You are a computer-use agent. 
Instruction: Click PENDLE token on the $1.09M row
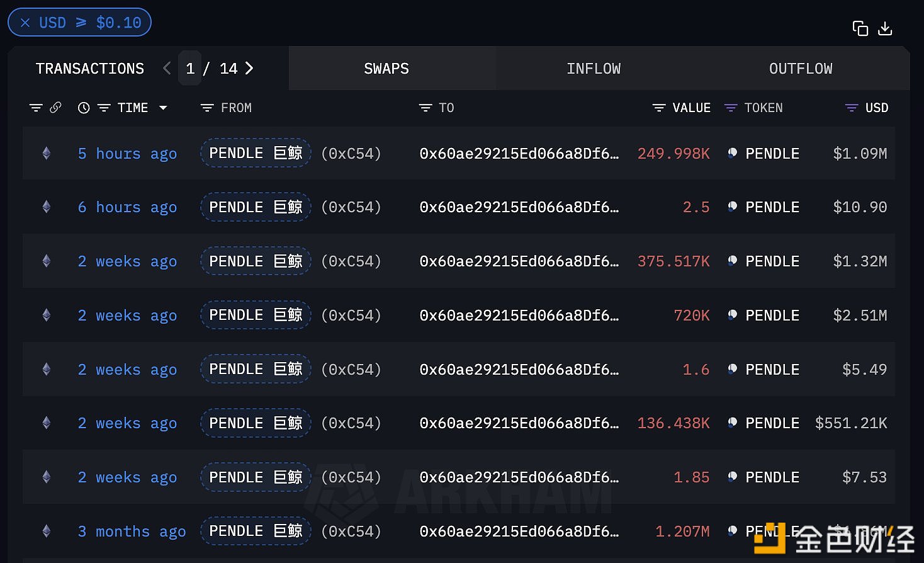tap(772, 154)
